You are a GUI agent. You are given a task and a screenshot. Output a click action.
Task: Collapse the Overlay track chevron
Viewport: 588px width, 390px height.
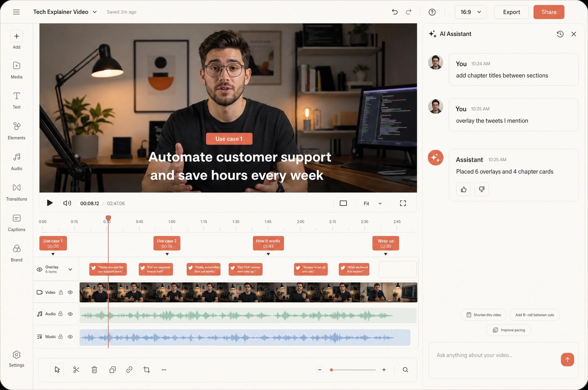click(x=70, y=270)
